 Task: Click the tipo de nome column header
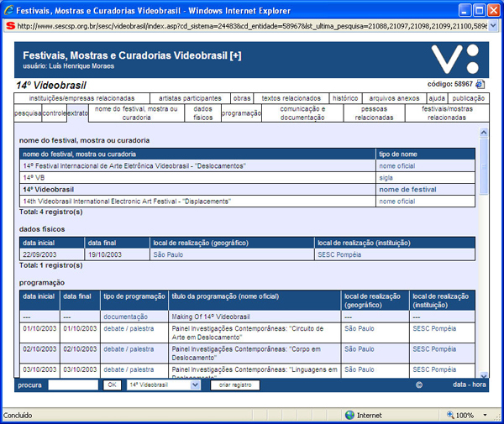point(426,154)
